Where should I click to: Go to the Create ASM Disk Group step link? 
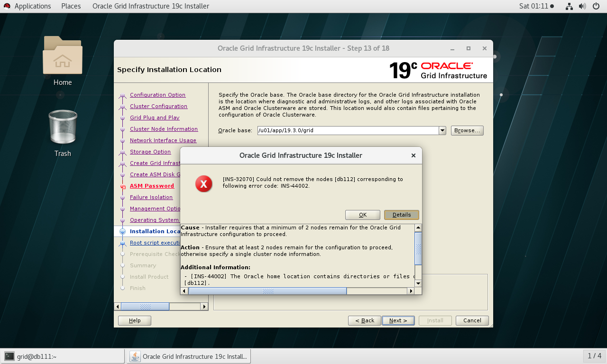[155, 174]
